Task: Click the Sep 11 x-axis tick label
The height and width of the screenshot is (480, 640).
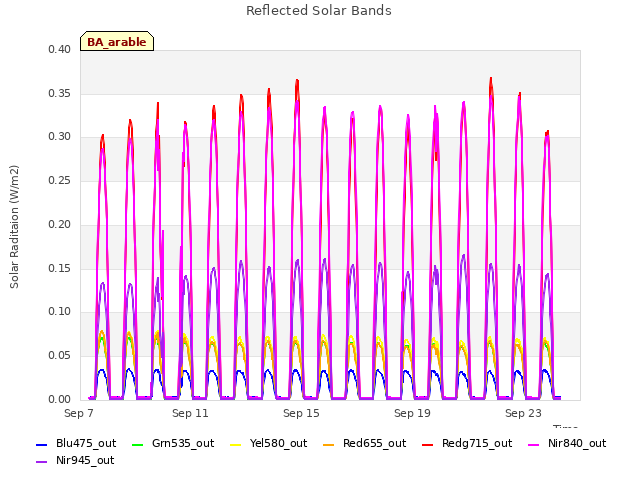Action: click(x=190, y=413)
